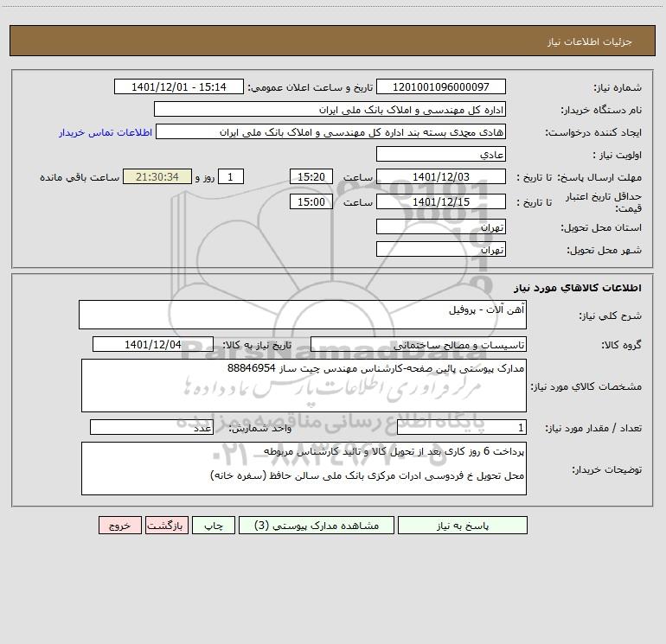Viewport: 666px width, 644px height.
Task: Click the پاسخ به نیاز button
Action: tap(463, 525)
